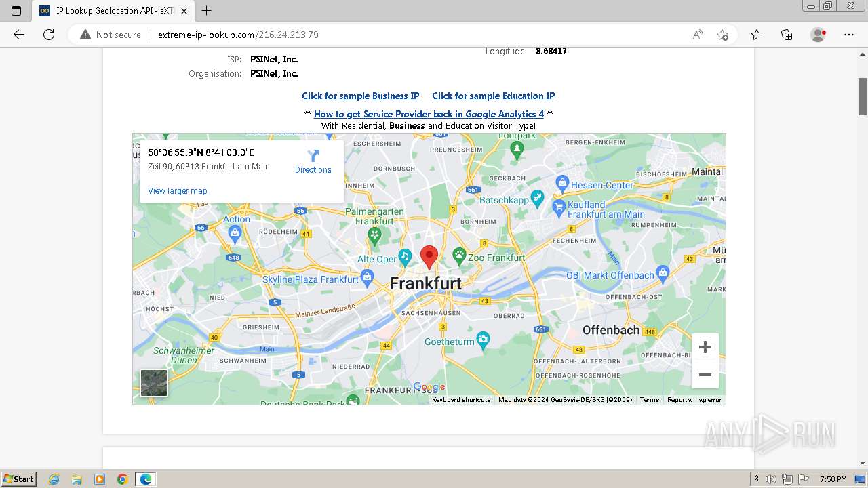
Task: Click View larger map link
Action: (x=178, y=191)
